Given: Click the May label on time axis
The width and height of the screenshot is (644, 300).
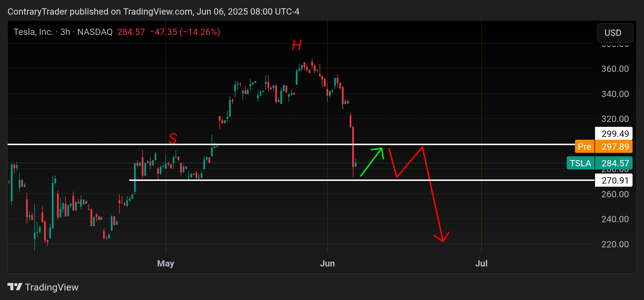Looking at the screenshot, I should (x=166, y=263).
